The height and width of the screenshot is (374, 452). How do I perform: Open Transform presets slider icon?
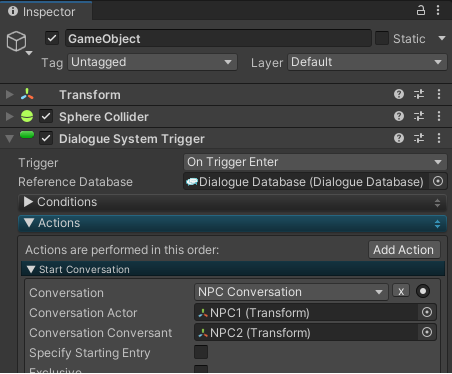(419, 94)
